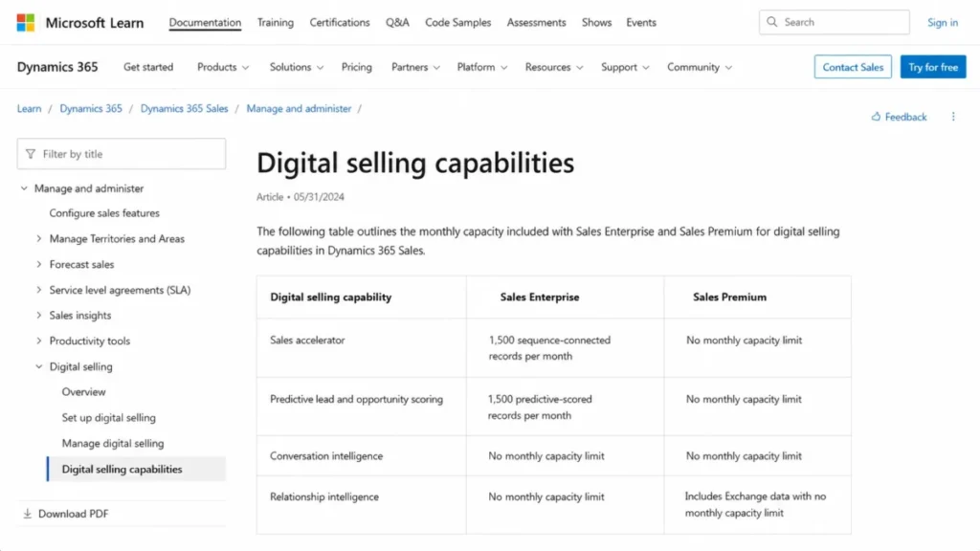Open the Support dropdown
Viewport: 980px width, 551px height.
625,67
